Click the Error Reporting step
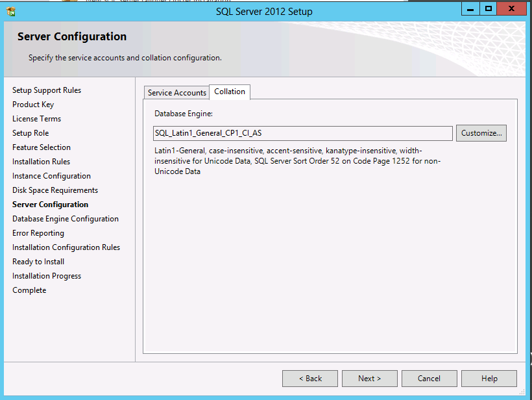532x400 pixels. coord(38,233)
